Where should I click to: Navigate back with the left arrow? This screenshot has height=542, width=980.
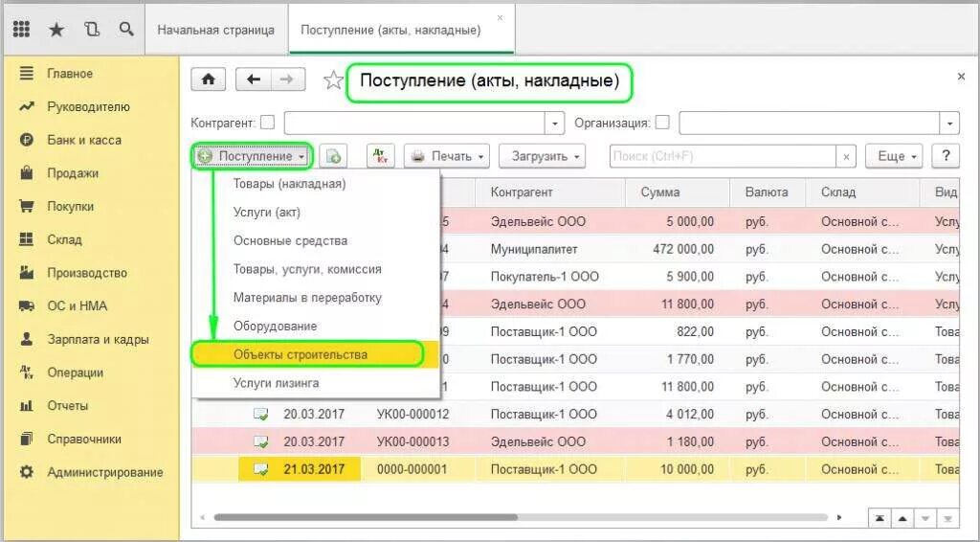coord(253,79)
